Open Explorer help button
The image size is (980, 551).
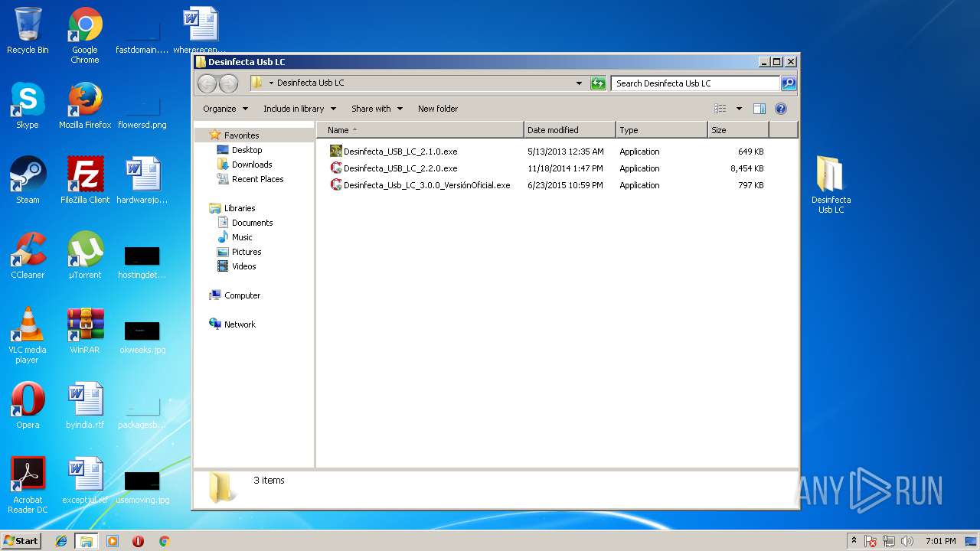781,109
